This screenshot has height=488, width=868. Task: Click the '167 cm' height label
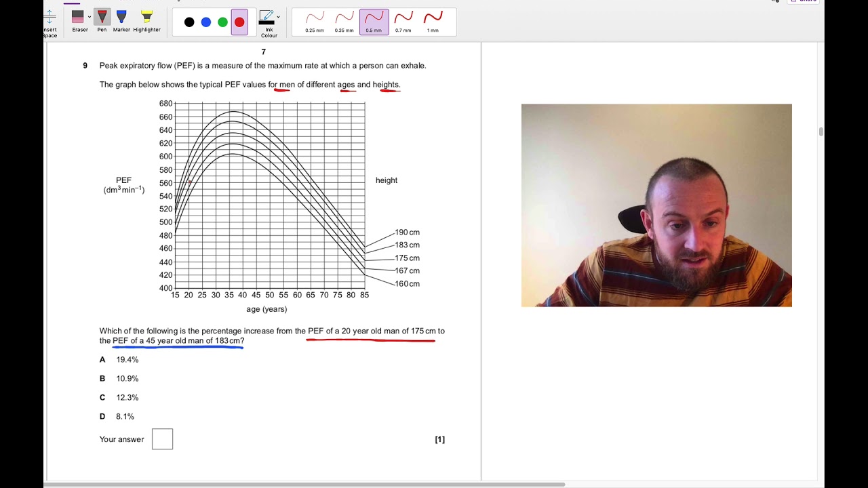408,271
